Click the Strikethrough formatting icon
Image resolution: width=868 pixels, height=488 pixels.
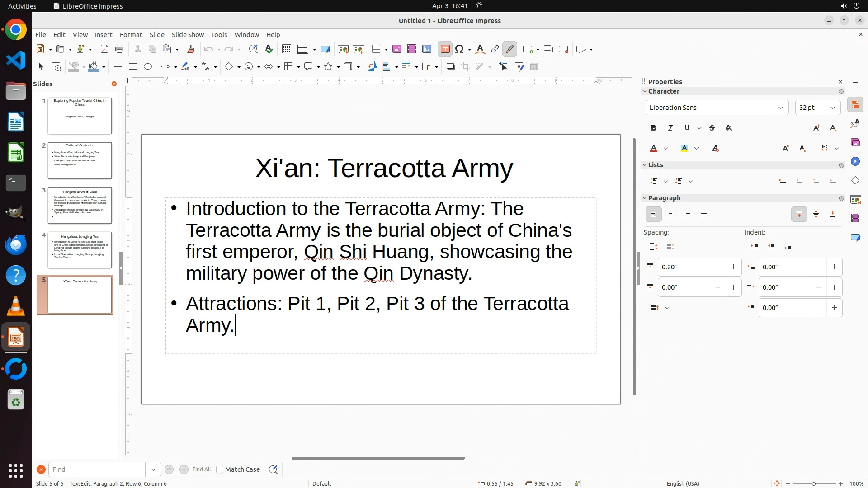point(712,128)
